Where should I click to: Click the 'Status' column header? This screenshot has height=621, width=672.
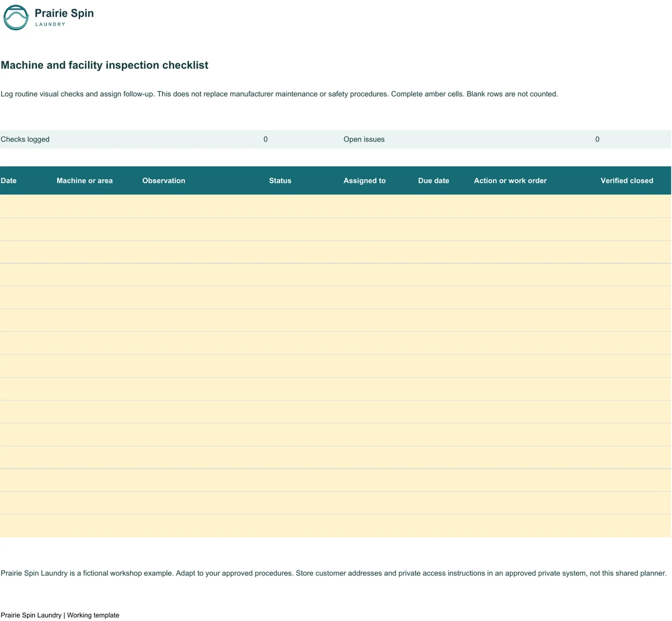(x=280, y=180)
